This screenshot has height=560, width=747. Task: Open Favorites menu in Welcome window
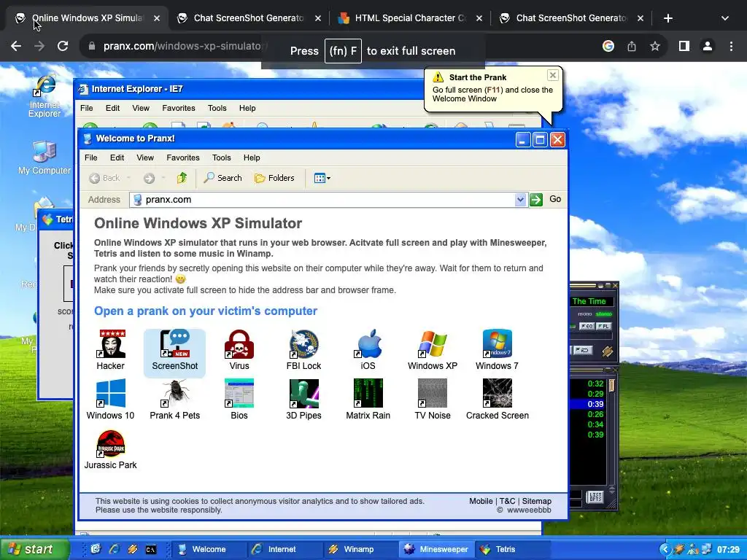coord(183,157)
